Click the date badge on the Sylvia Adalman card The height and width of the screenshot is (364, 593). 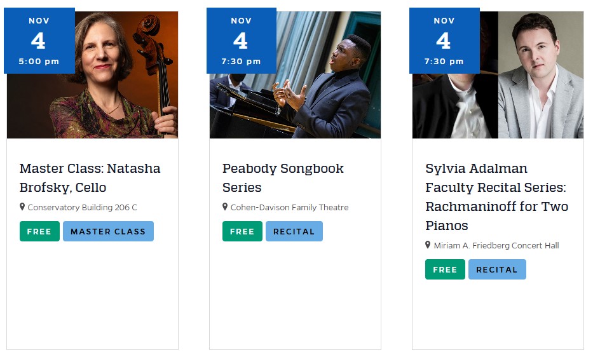(x=444, y=41)
